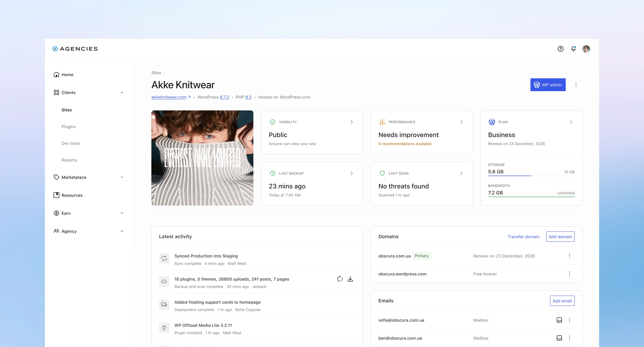Viewport: 644px width, 347px height.
Task: Expand the Agency section
Action: click(x=122, y=231)
